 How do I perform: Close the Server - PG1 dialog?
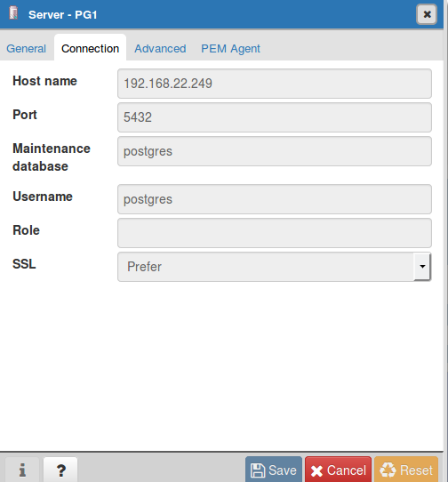click(x=427, y=14)
